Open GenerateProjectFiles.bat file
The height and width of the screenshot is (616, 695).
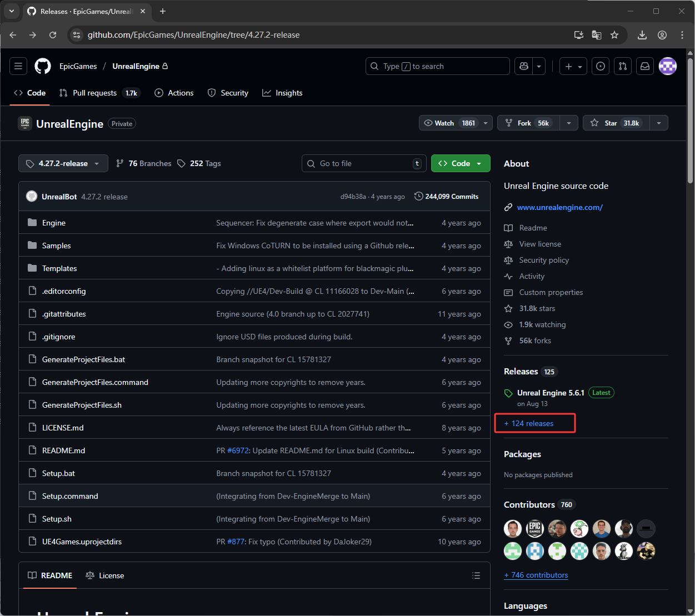coord(84,359)
